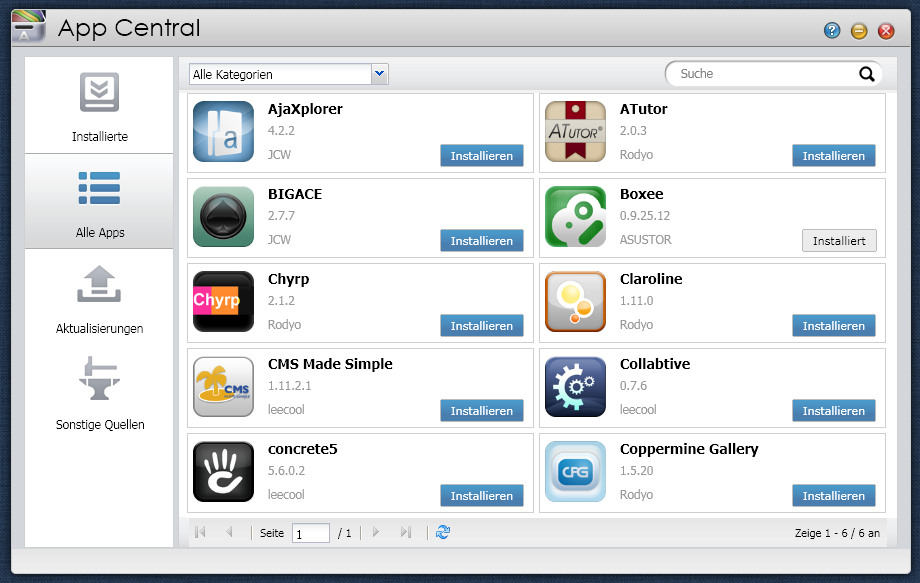The width and height of the screenshot is (920, 583).
Task: Click the concrete5 hand icon
Action: click(223, 472)
